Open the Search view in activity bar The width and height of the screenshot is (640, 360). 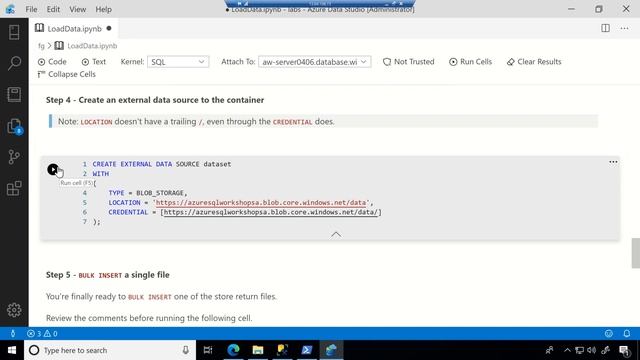tap(14, 63)
